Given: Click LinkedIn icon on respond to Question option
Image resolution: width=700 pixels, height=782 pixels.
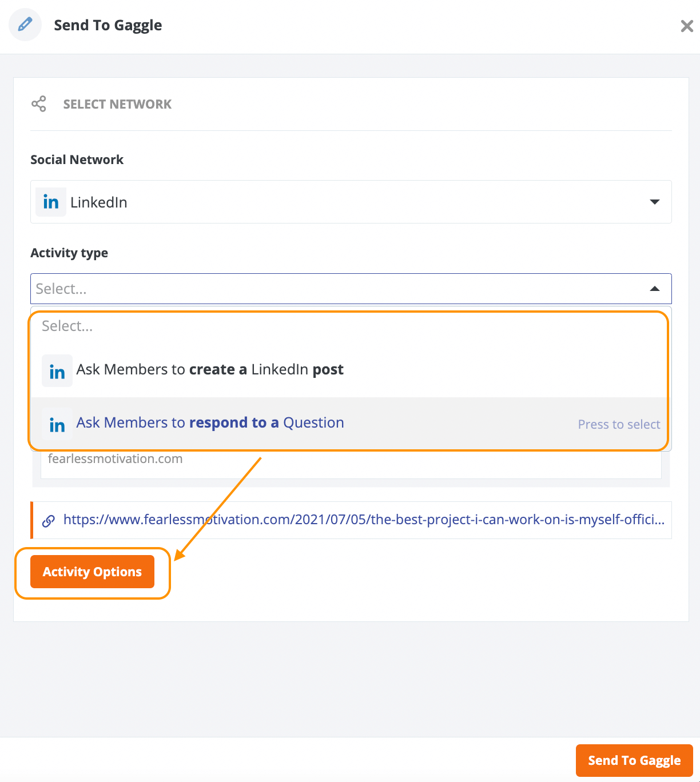Looking at the screenshot, I should point(57,424).
